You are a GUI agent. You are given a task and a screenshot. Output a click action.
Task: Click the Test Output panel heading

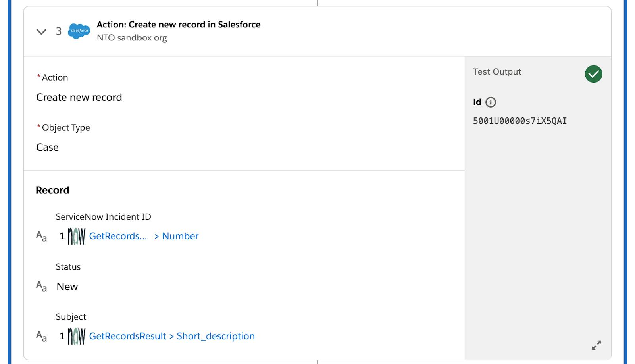click(497, 72)
